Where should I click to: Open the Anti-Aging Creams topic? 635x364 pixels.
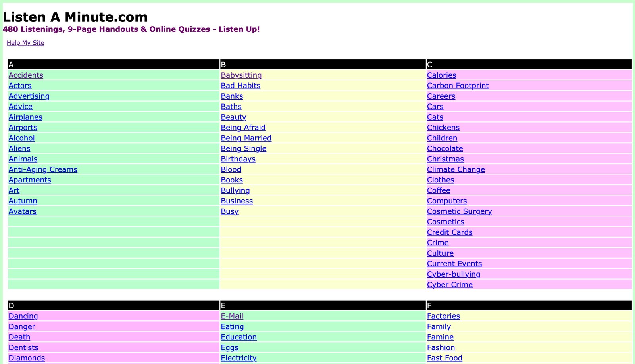pos(43,169)
